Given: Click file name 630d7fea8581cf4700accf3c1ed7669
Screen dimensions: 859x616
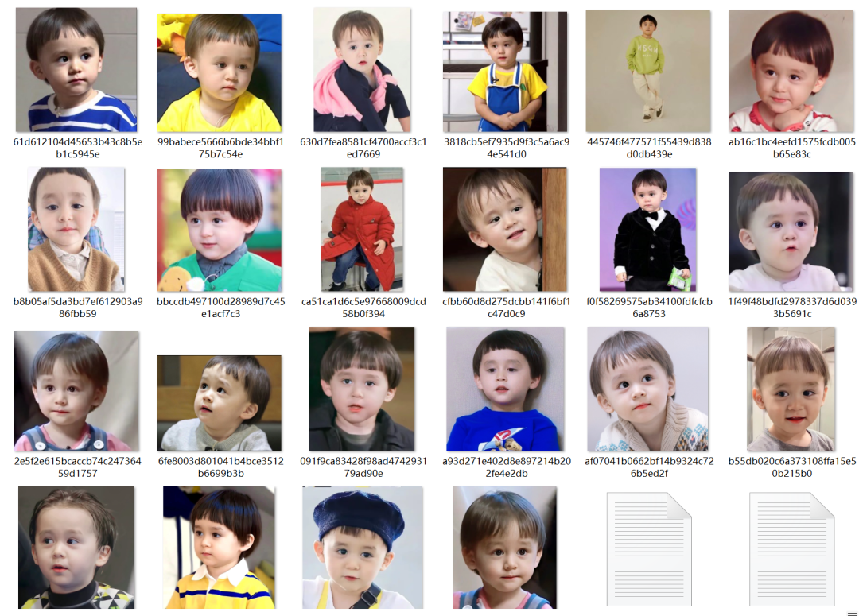Looking at the screenshot, I should tap(363, 148).
